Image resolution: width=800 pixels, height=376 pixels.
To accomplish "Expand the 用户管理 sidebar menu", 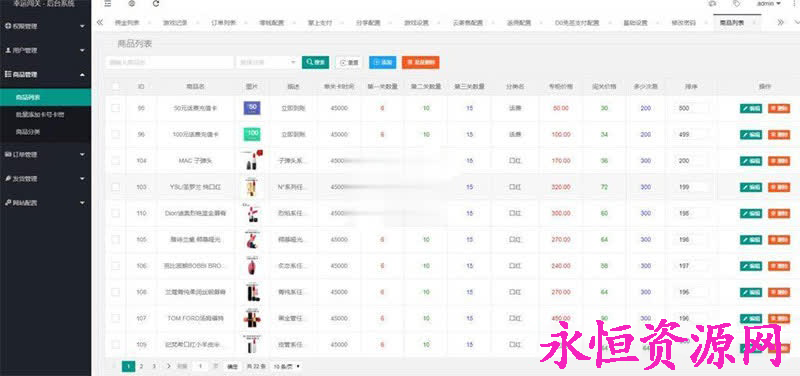I will coord(45,51).
